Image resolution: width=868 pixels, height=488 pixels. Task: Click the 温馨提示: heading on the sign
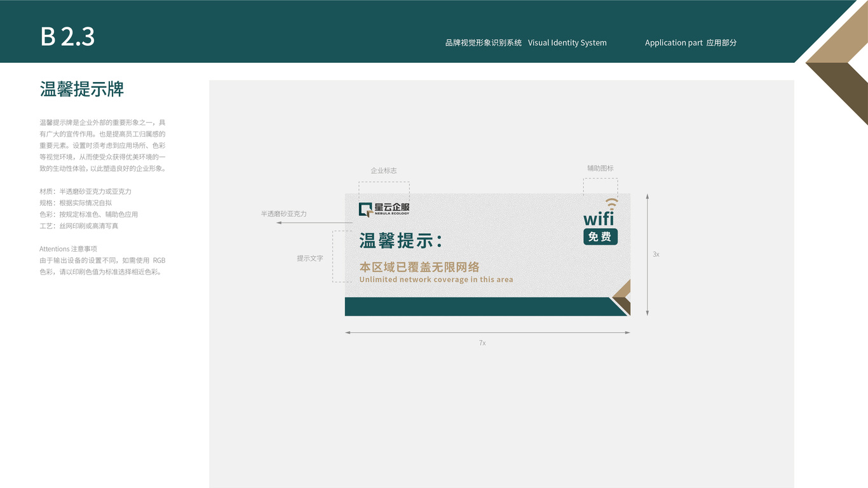(400, 241)
